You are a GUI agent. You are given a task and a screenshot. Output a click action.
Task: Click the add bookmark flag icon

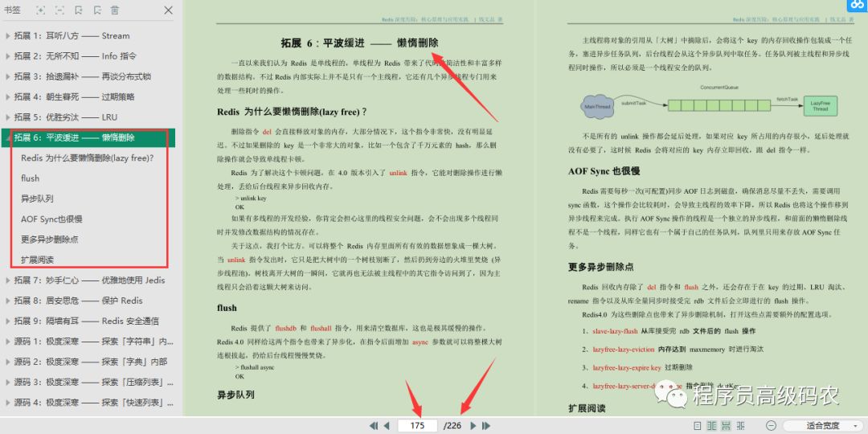point(79,10)
